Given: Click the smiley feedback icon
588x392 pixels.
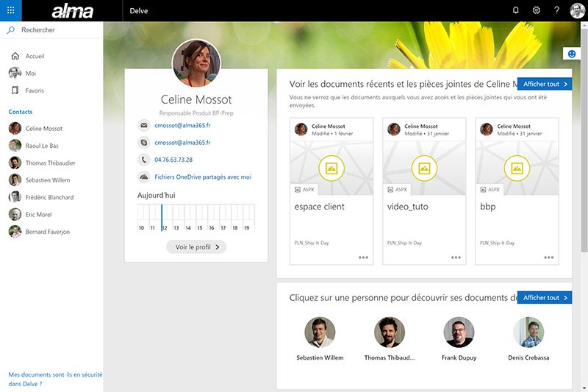Looking at the screenshot, I should 572,54.
